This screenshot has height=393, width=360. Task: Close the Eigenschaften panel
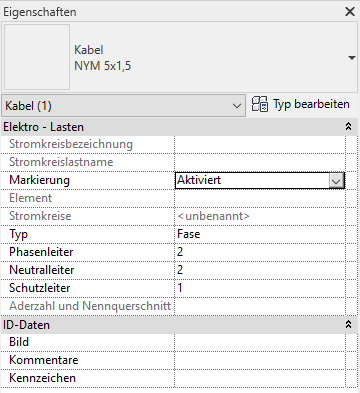pyautogui.click(x=350, y=12)
